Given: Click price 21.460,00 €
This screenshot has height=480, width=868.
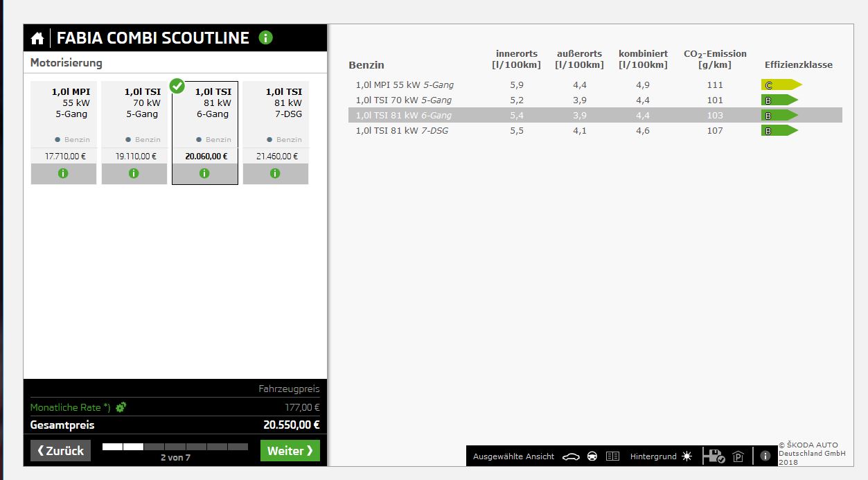Looking at the screenshot, I should [277, 157].
